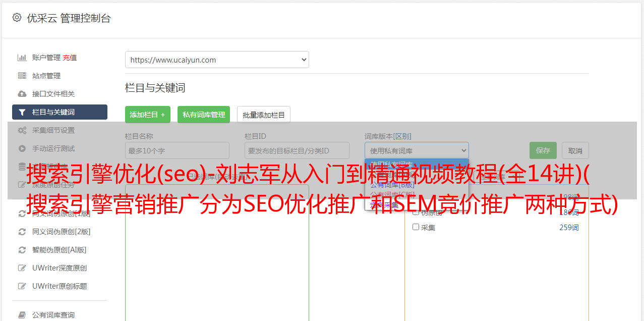Click the 私有词库管理 button
This screenshot has width=644, height=321.
[x=204, y=115]
